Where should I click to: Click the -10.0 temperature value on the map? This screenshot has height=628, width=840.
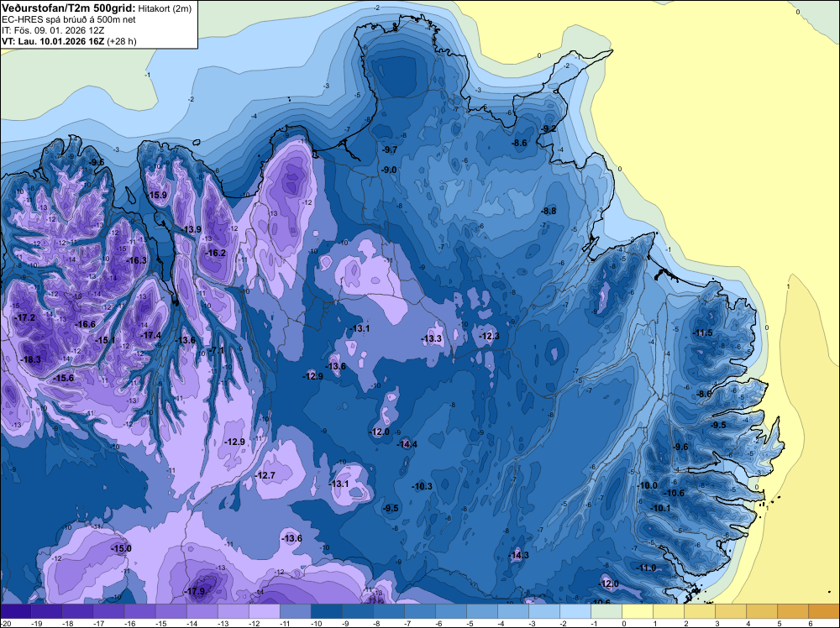click(647, 485)
